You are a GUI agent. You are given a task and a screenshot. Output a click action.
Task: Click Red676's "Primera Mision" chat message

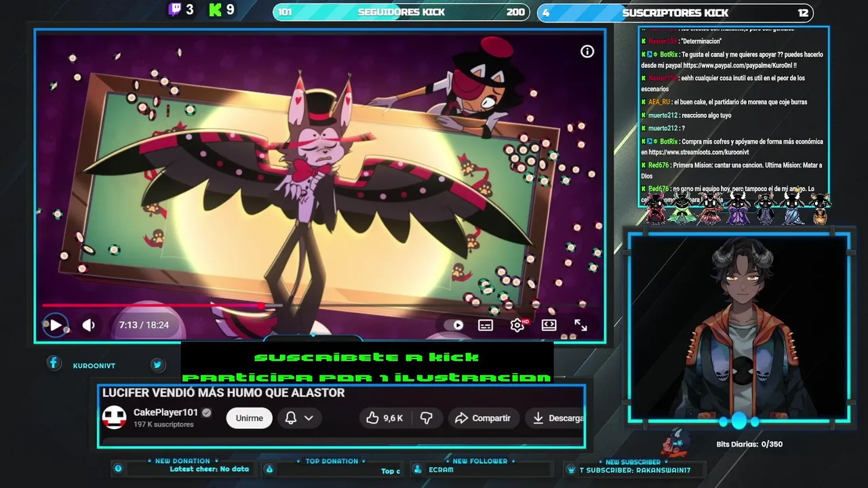pos(732,170)
